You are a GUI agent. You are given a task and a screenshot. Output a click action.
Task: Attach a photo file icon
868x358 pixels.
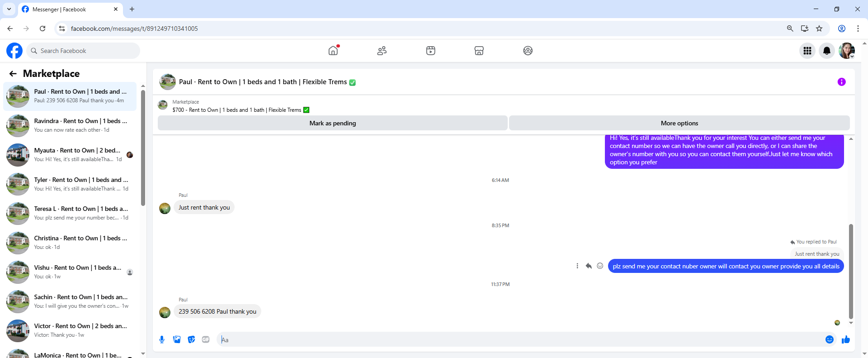177,339
